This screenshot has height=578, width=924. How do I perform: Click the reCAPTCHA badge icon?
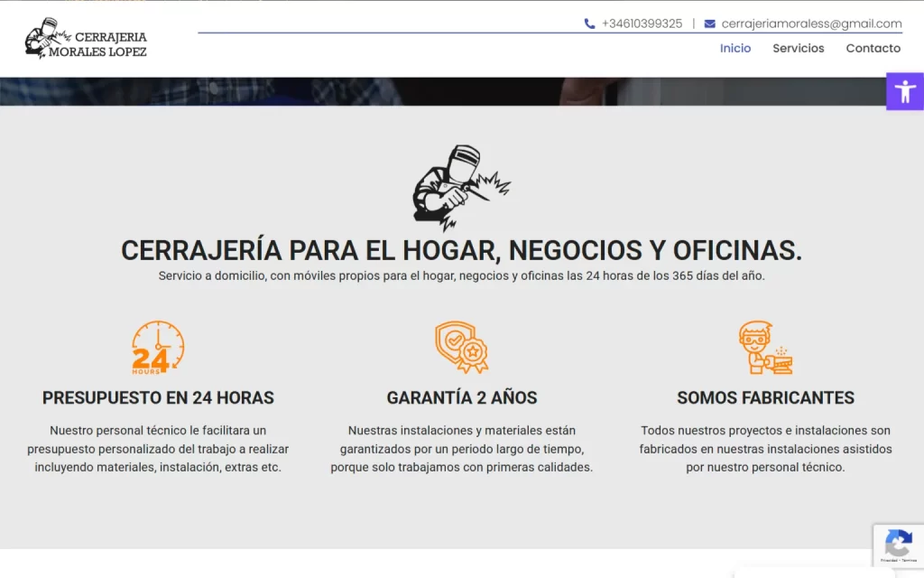pos(898,544)
